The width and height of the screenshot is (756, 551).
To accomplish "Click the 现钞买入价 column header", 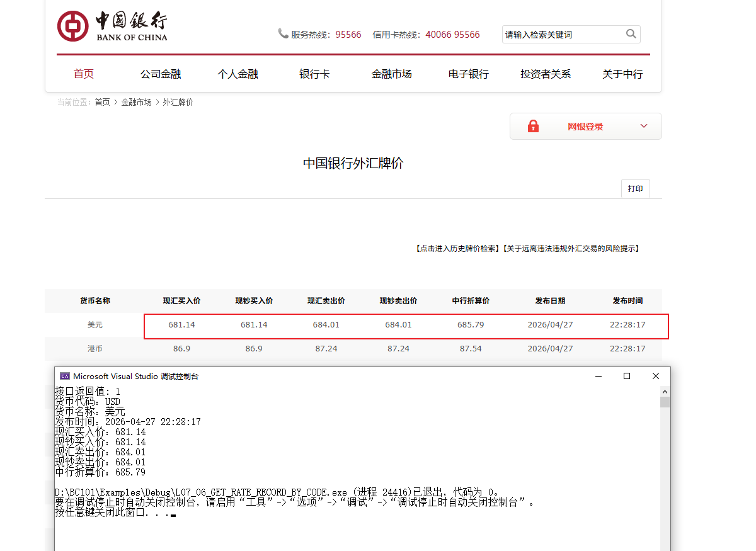I will 254,301.
